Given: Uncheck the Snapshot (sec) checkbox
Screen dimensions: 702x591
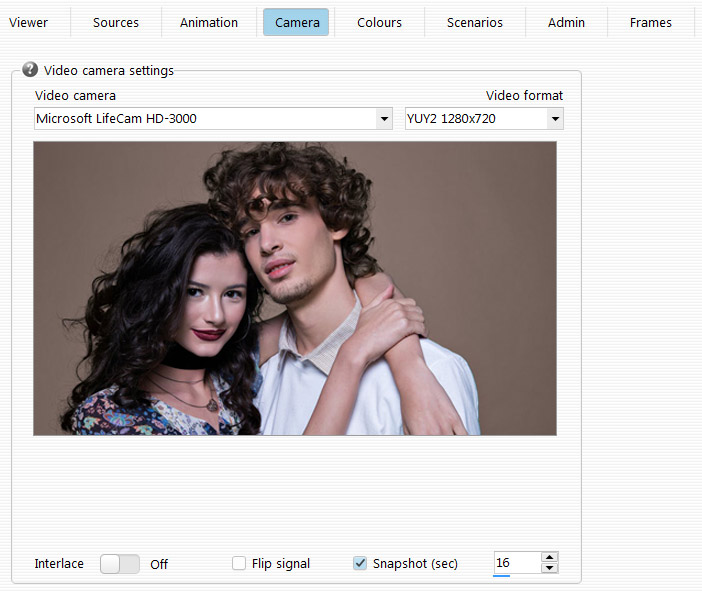Looking at the screenshot, I should 360,564.
